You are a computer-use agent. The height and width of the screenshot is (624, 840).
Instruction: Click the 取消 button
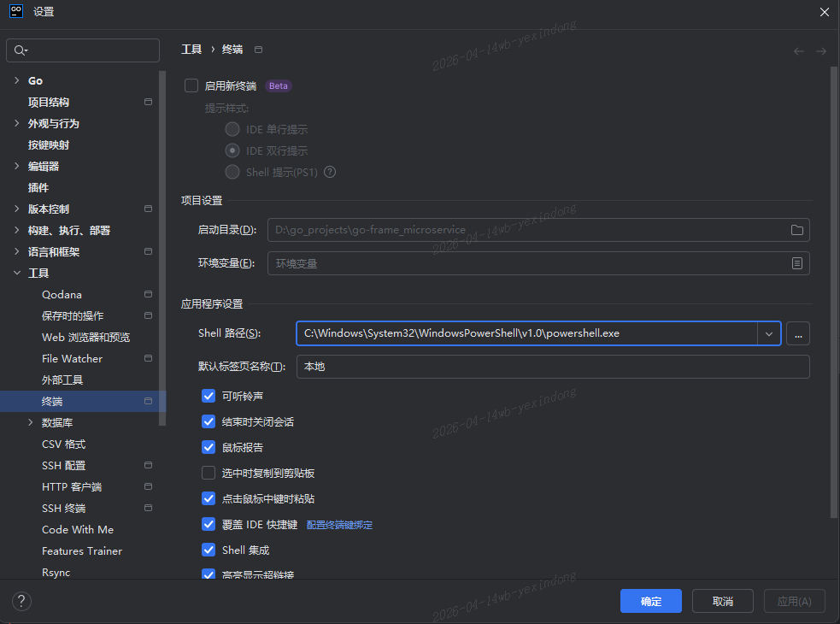tap(723, 601)
